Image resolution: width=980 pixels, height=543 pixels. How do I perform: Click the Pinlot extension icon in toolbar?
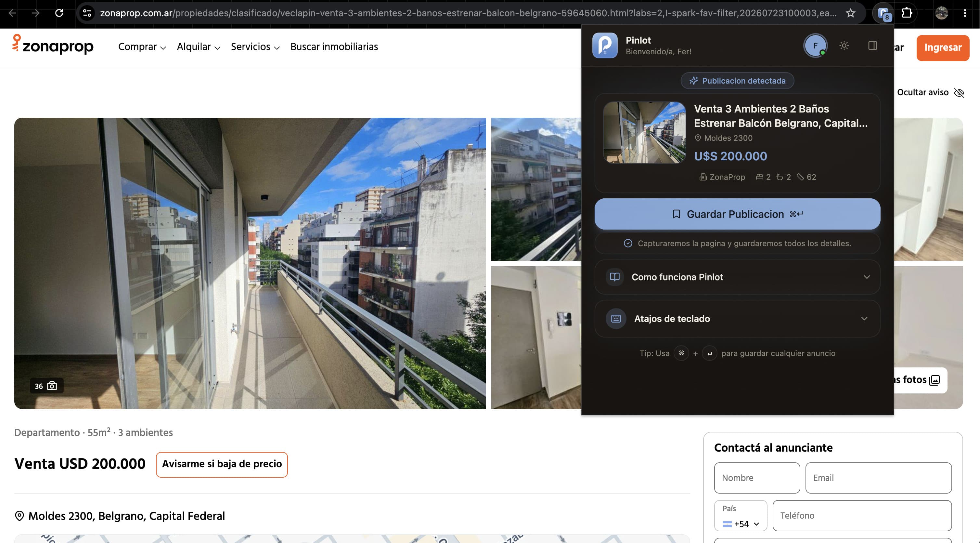(883, 13)
